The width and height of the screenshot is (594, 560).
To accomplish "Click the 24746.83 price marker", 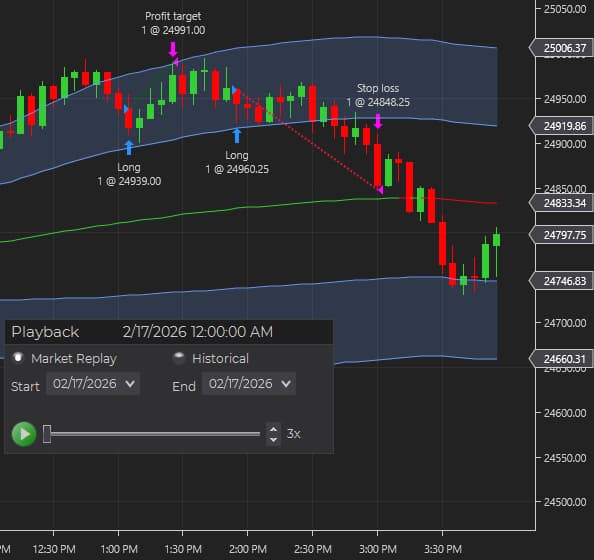I will [561, 281].
